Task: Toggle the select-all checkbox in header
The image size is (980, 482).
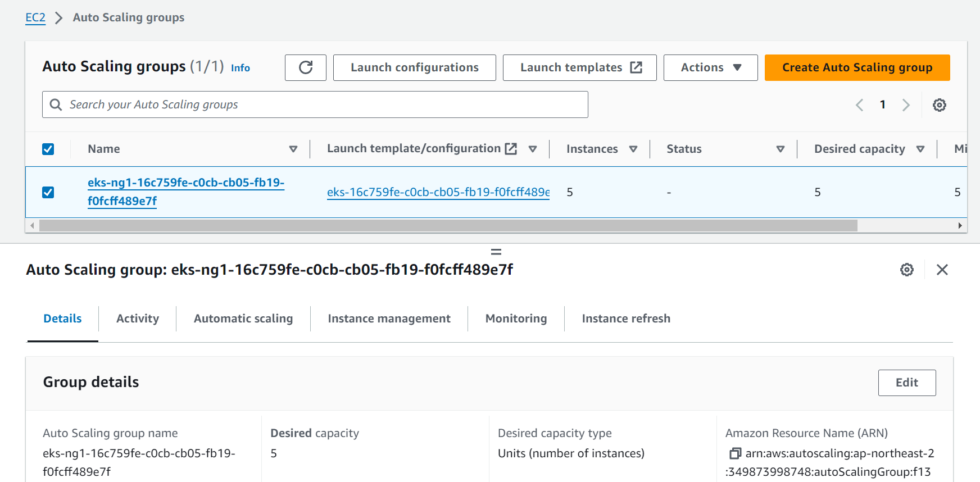Action: point(48,149)
